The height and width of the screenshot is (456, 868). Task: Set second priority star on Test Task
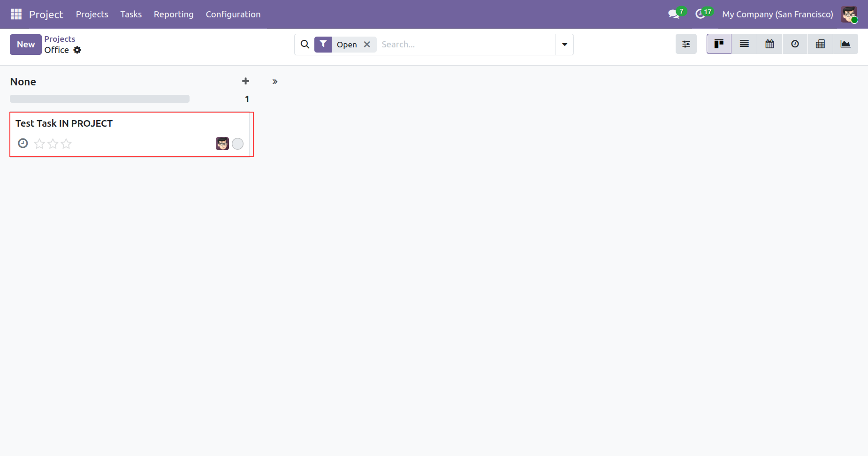coord(53,144)
